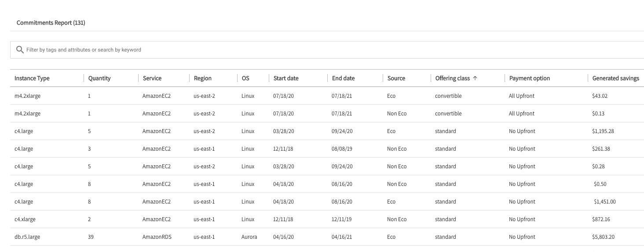The width and height of the screenshot is (644, 252).
Task: Click the magnifying glass search icon
Action: click(19, 50)
